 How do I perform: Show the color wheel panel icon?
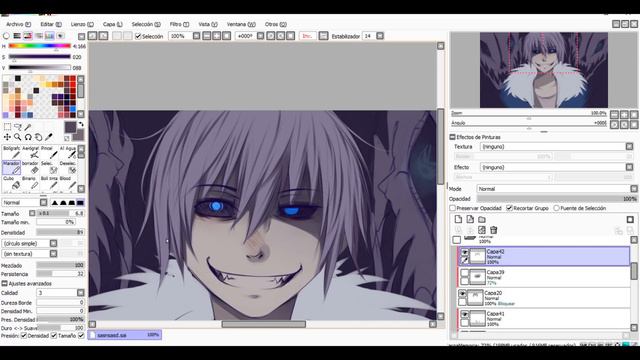pyautogui.click(x=6, y=36)
